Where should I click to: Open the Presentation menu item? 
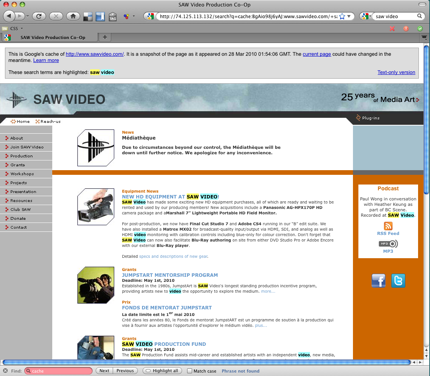pos(26,192)
